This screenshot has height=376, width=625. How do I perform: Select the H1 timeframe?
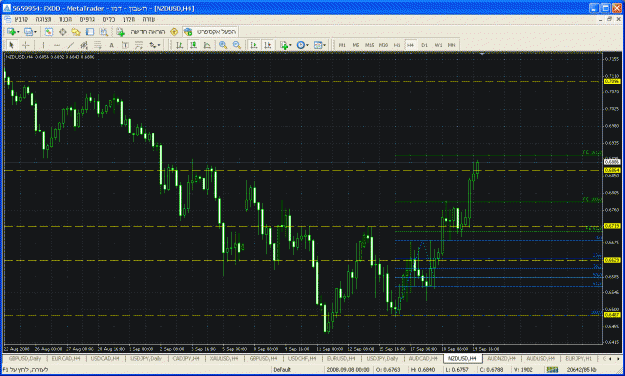click(397, 45)
